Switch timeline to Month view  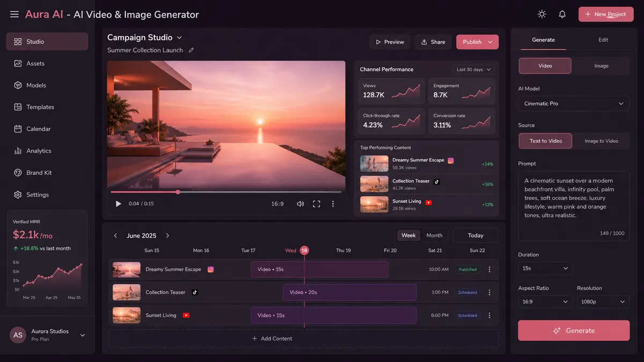coord(434,235)
